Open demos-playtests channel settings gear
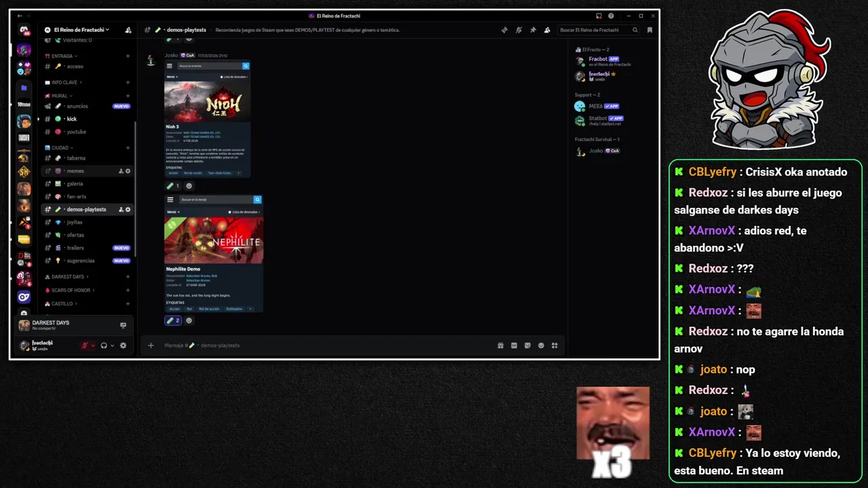Image resolution: width=868 pixels, height=488 pixels. (x=127, y=209)
